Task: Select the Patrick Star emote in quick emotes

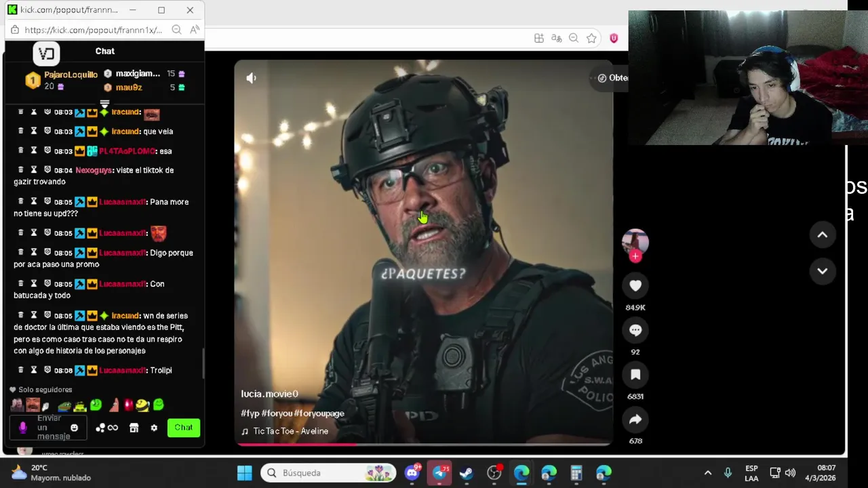Action: 114,405
